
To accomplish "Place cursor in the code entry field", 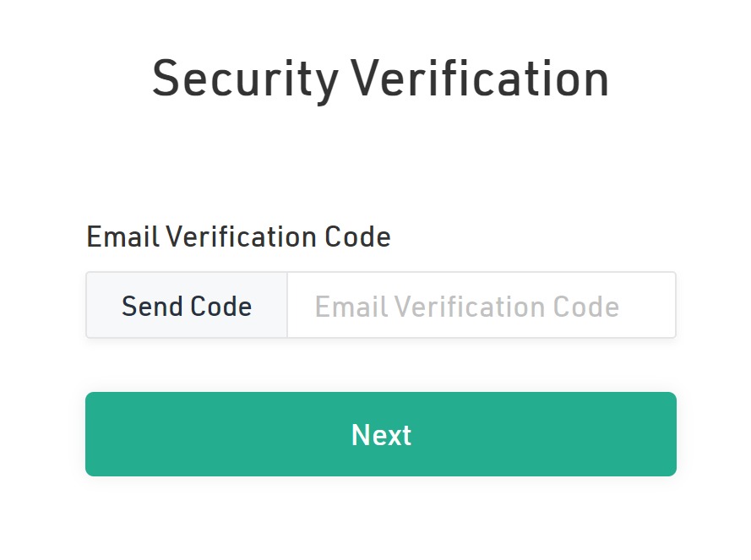I will [x=481, y=306].
